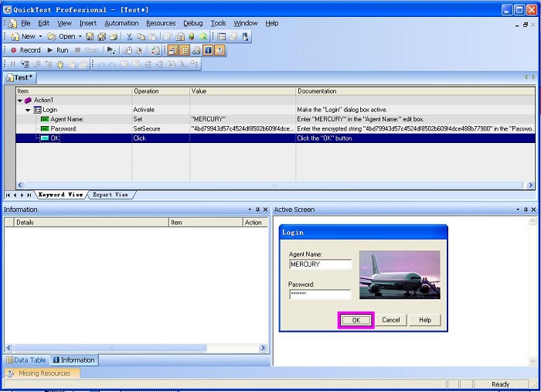This screenshot has width=541, height=392.
Task: Open the Insert menu
Action: point(88,23)
